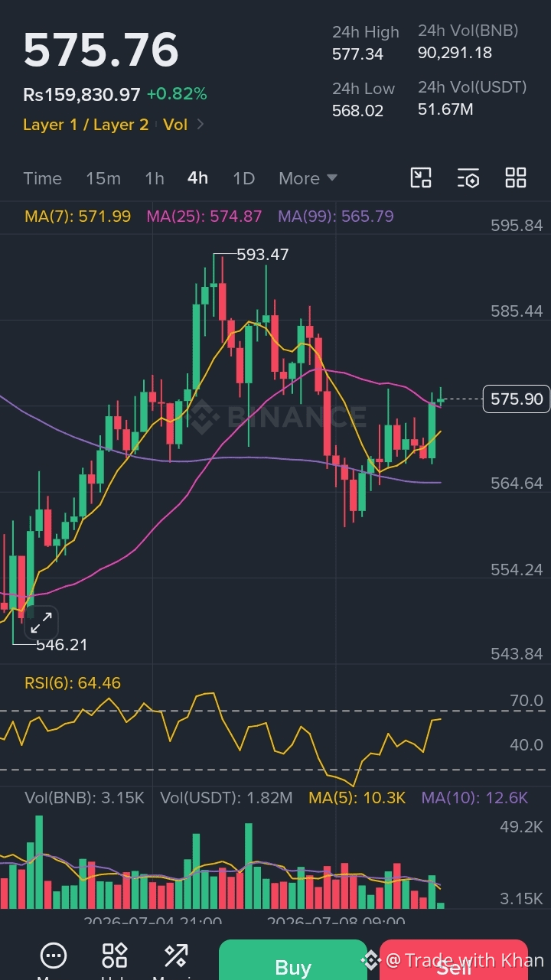The height and width of the screenshot is (980, 551).
Task: Tap the 24h Low value 568.02
Action: (x=358, y=111)
